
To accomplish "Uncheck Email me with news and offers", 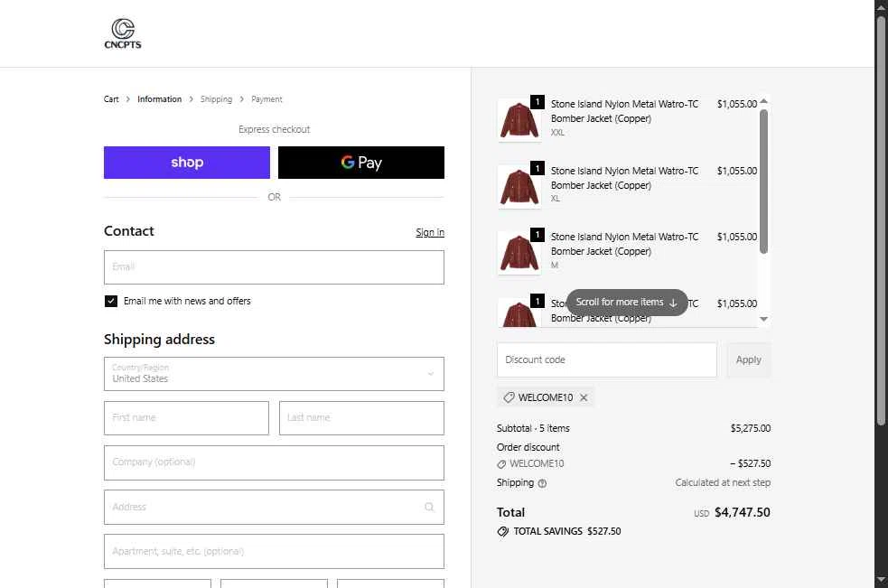I will click(x=111, y=302).
